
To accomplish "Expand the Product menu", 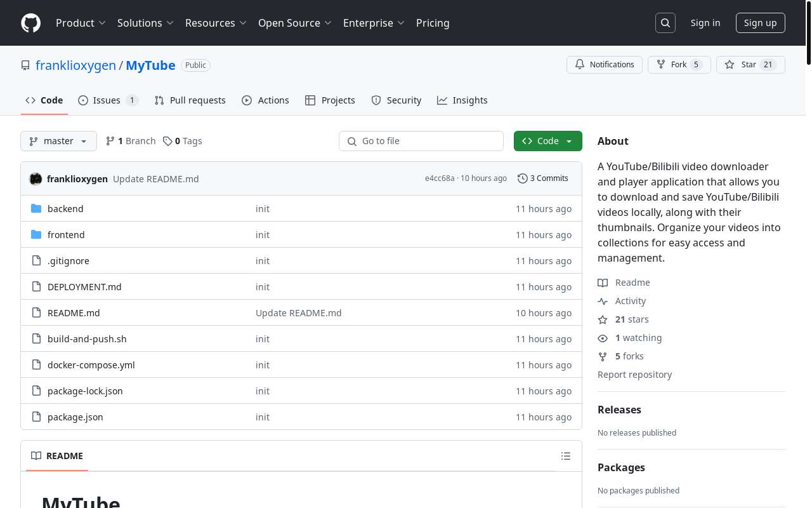I will [81, 23].
